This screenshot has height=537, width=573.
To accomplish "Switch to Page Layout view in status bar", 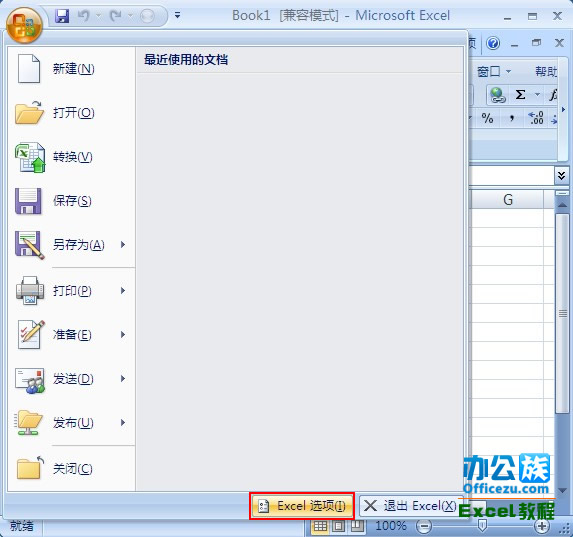I will [x=338, y=526].
